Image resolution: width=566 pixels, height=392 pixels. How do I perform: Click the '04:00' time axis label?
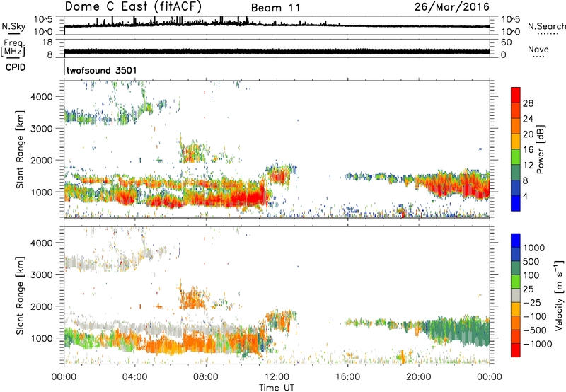(x=135, y=377)
